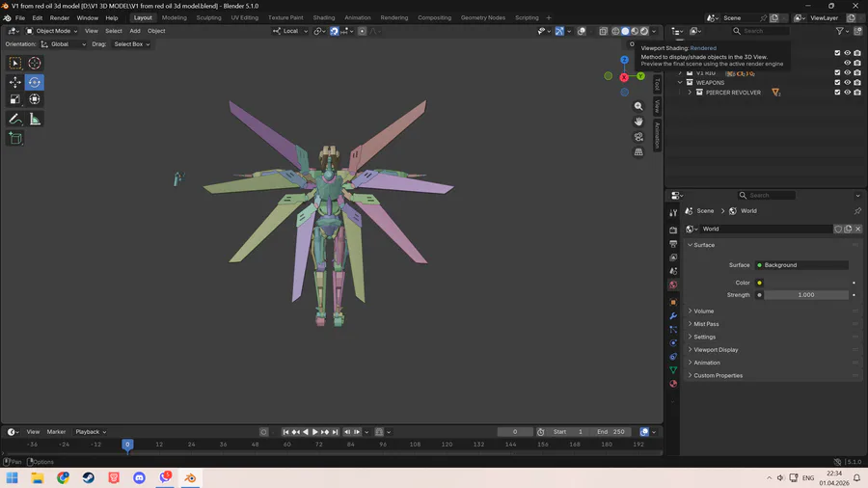The image size is (868, 488).
Task: Select the Add Cube tool
Action: point(14,138)
